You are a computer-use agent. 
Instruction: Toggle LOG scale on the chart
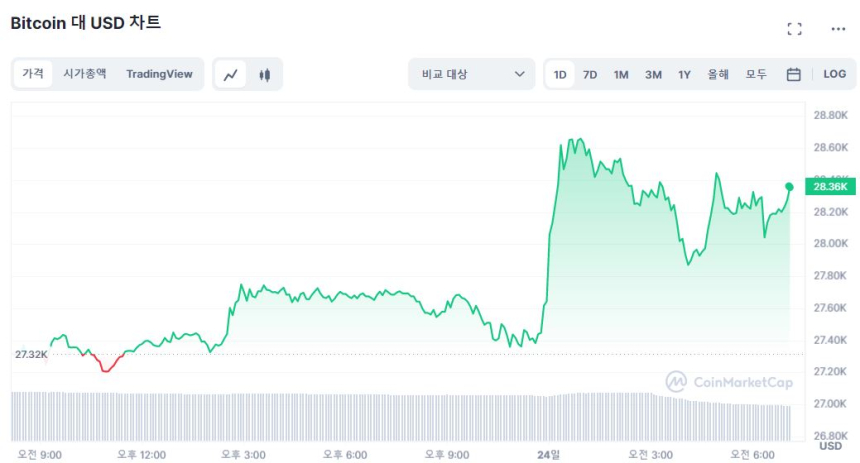click(x=834, y=74)
